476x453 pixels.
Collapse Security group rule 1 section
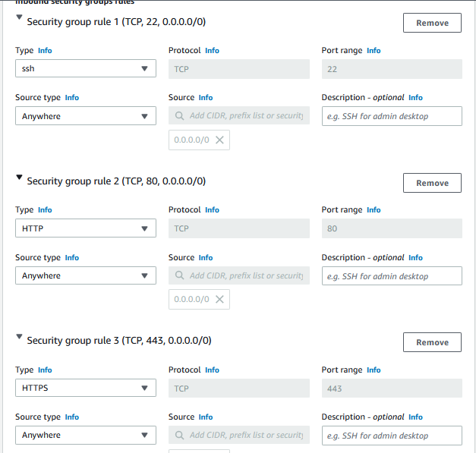tap(20, 17)
